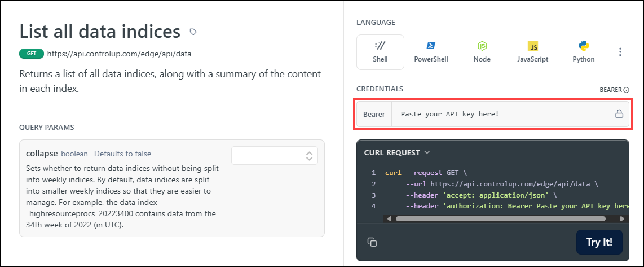This screenshot has width=644, height=267.
Task: Select the Python language option
Action: (x=584, y=52)
